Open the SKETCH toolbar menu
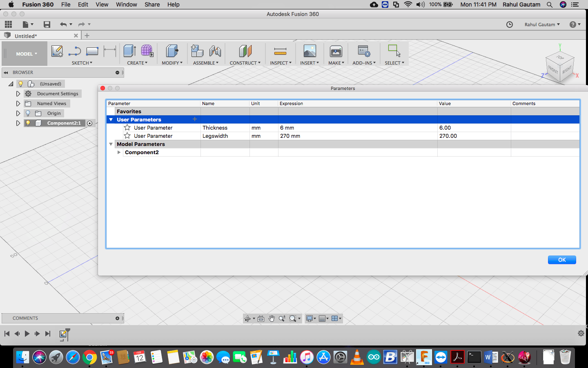Screen dimensions: 588x368 (82, 63)
